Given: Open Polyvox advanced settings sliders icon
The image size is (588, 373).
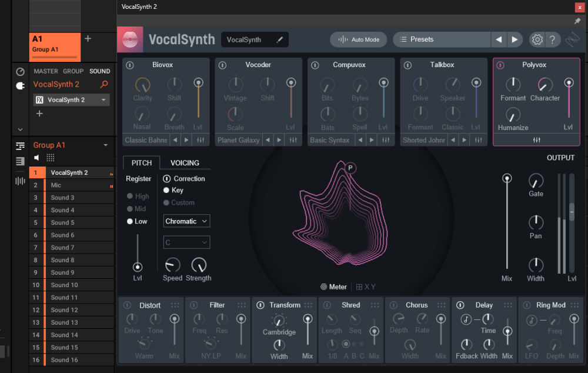Looking at the screenshot, I should [x=537, y=140].
